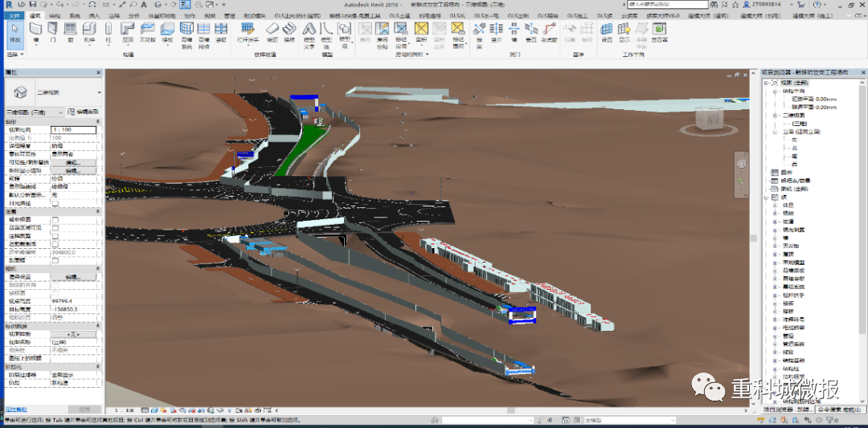Open the '三维视图: (三维)' instance filter dropdown

34,112
